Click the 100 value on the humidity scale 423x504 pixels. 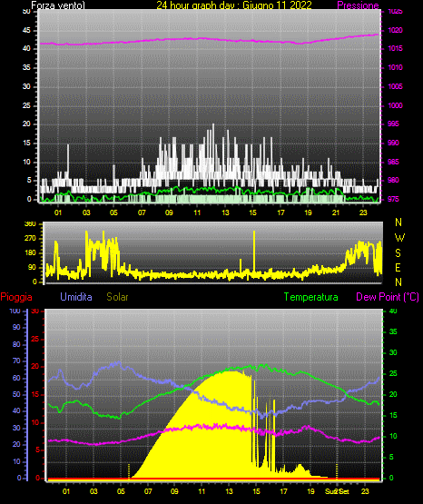pyautogui.click(x=15, y=311)
